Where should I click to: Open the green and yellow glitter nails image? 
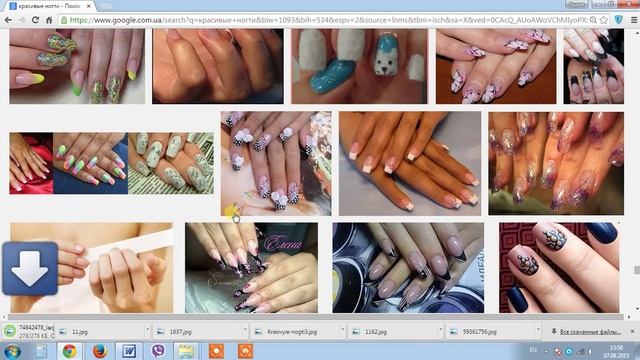[x=77, y=66]
